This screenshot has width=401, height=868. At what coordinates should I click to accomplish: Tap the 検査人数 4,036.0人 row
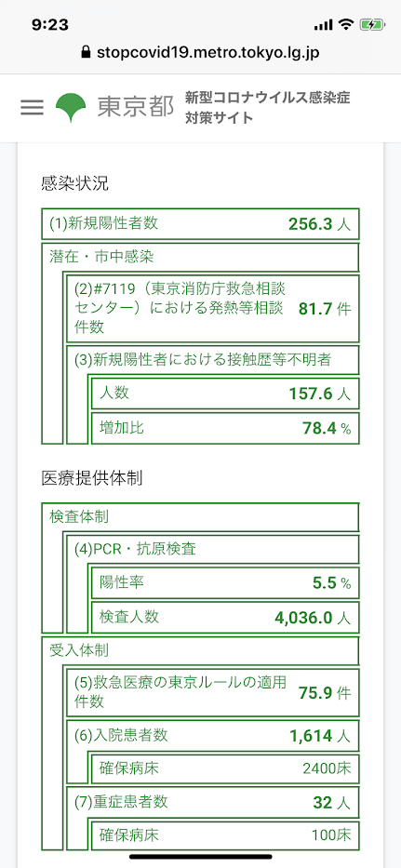(x=225, y=617)
